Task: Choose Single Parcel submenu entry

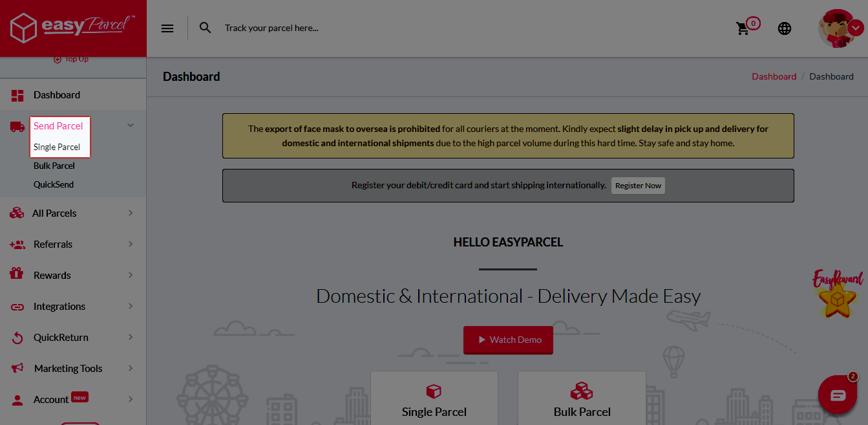Action: [x=57, y=147]
